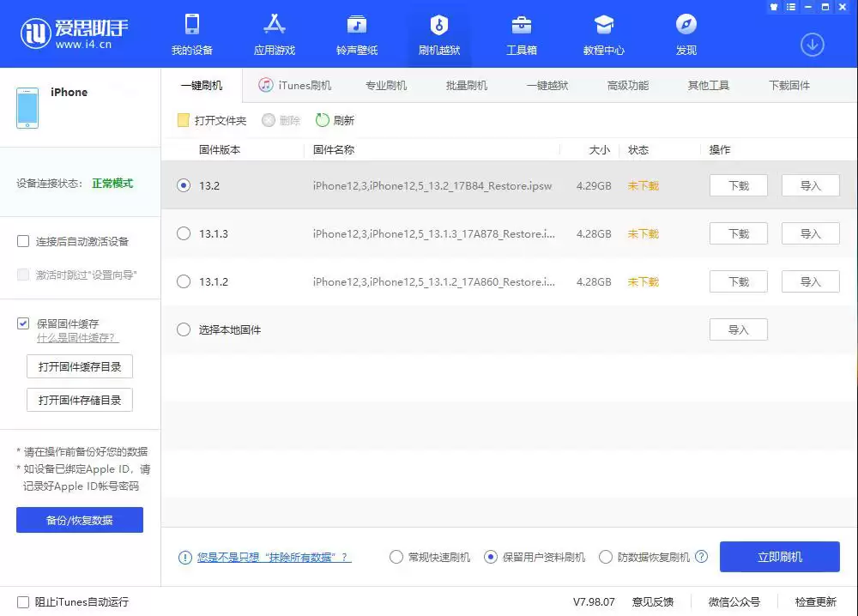Click 微信公众号 in the status bar
This screenshot has height=616, width=858.
click(734, 601)
